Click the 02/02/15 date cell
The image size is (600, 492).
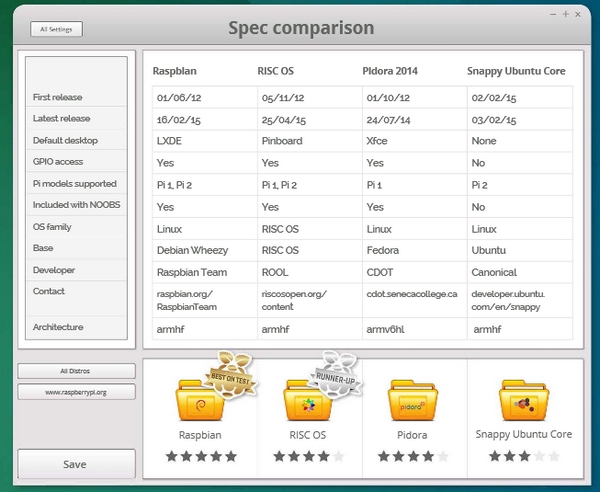click(520, 98)
